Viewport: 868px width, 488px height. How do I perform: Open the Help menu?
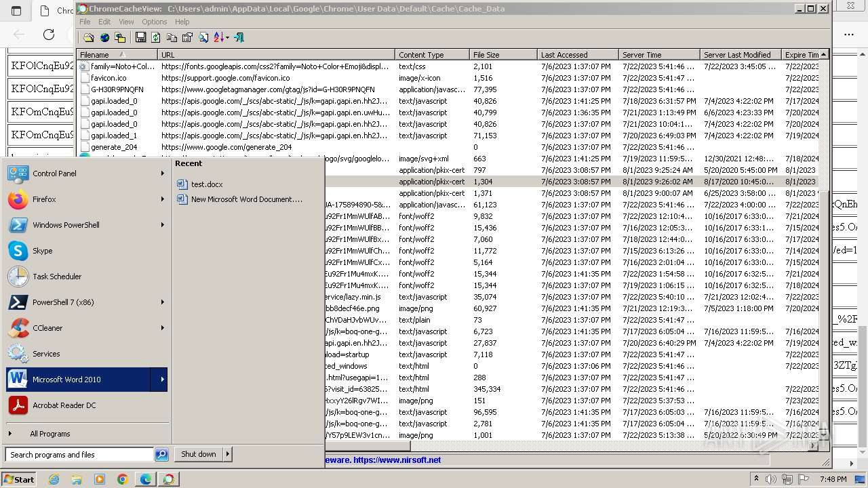[182, 22]
